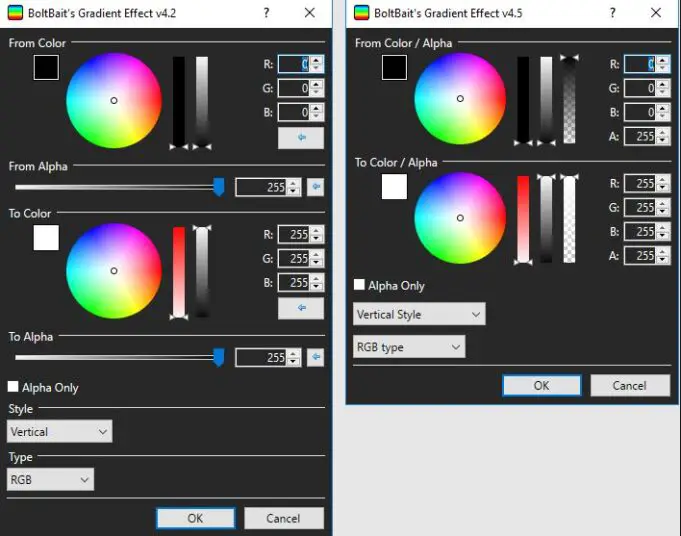Expand the Type dropdown showing RGB
Screen dimensions: 681x536
tap(50, 480)
